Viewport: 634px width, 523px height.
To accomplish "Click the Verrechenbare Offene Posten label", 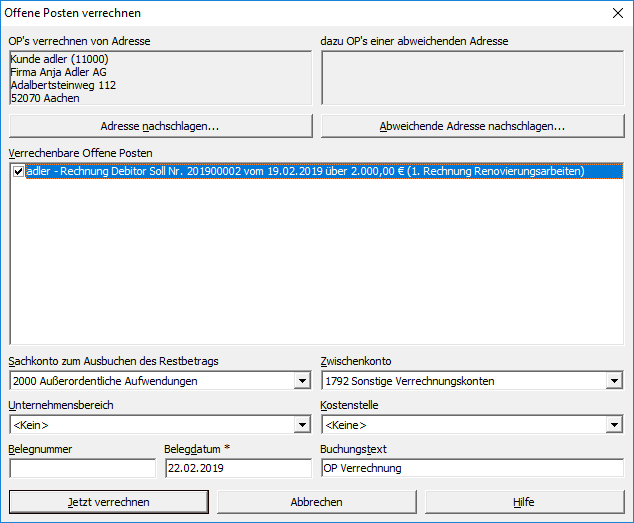I will point(80,153).
